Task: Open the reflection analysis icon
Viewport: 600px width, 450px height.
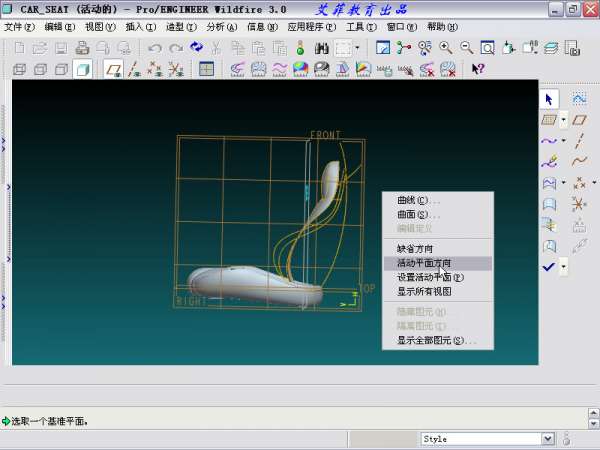Action: click(x=322, y=69)
